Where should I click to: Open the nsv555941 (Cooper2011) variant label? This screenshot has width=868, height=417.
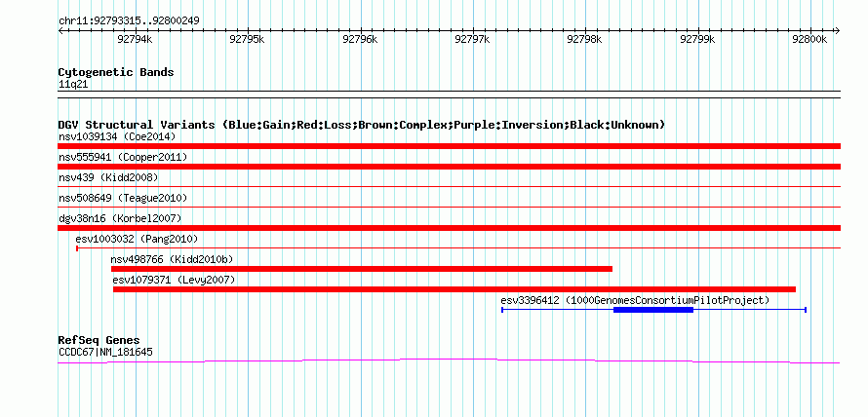click(123, 157)
